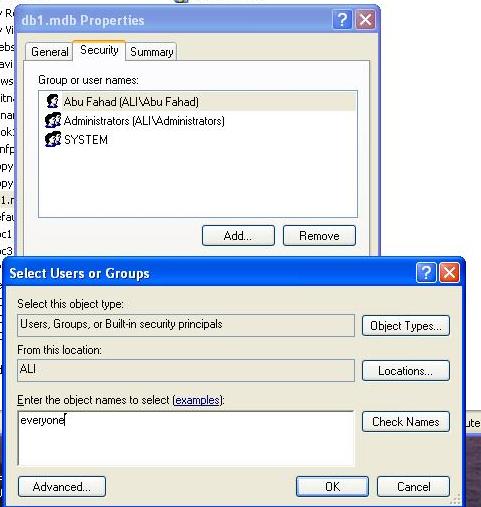
Task: Follow the examples link
Action: (197, 400)
